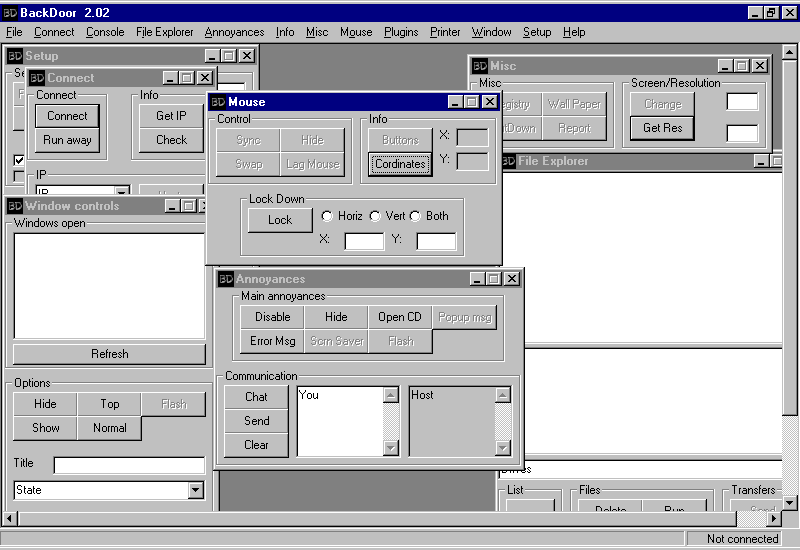Expand the State dropdown in Window controls
This screenshot has height=550, width=800.
[196, 490]
